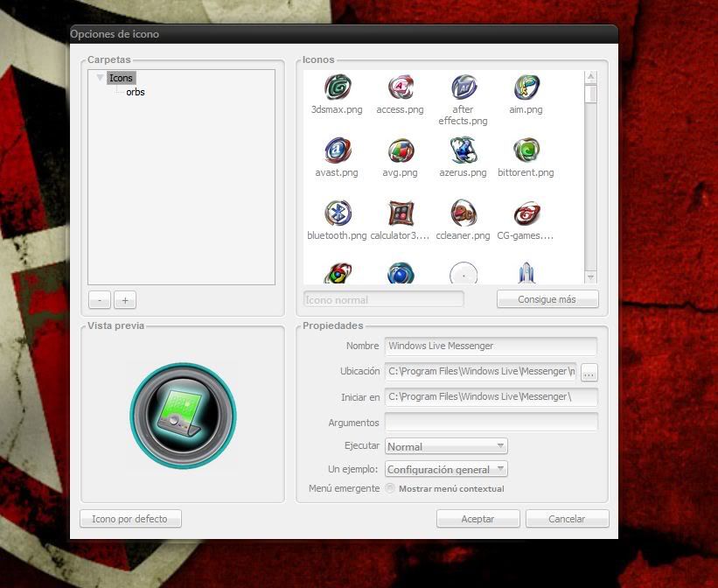718x588 pixels.
Task: Pick the CG-games icon
Action: pos(526,213)
